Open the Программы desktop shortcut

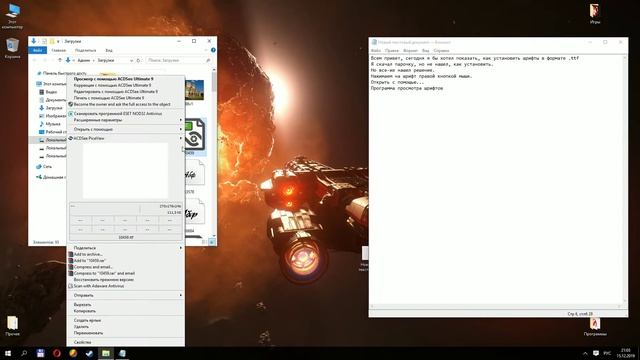(595, 327)
